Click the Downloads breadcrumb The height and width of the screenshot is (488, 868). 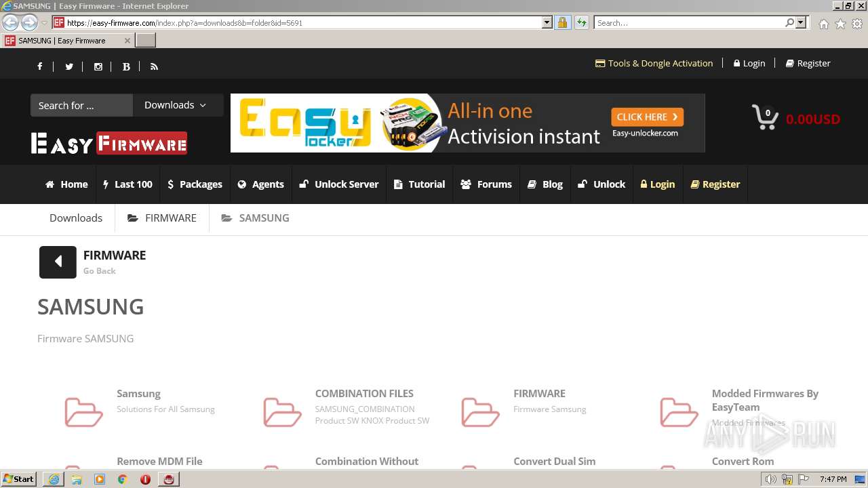click(x=76, y=218)
